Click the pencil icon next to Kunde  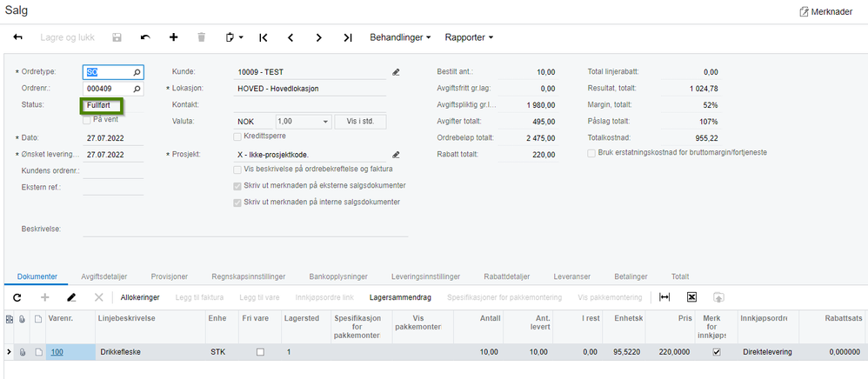click(396, 72)
